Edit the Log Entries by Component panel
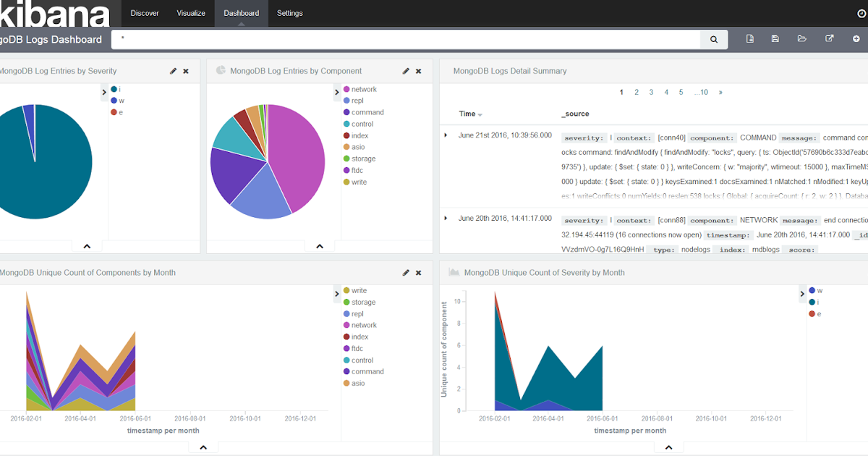This screenshot has width=868, height=456. pos(406,71)
